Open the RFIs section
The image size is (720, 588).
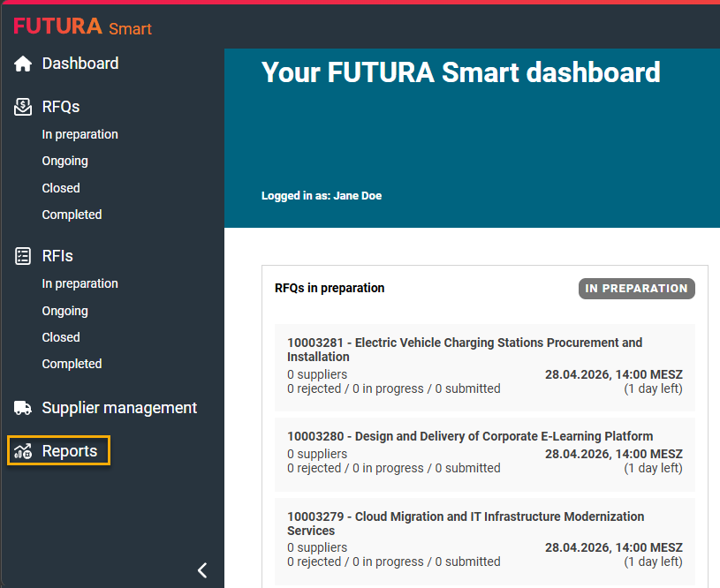point(57,256)
